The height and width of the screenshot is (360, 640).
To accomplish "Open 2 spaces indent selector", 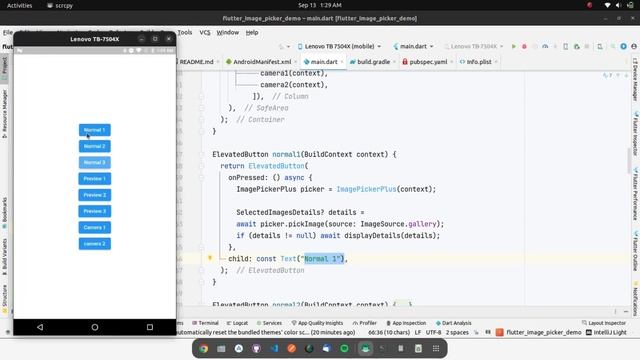I will 457,333.
